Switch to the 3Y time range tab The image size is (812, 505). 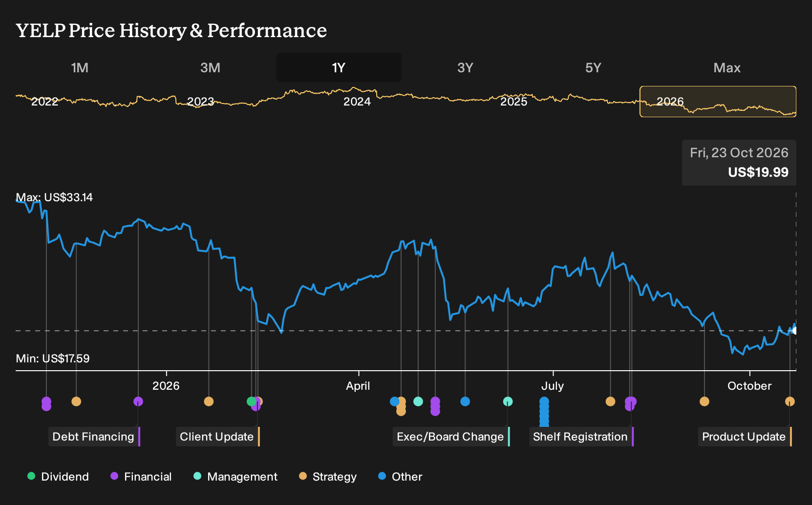465,68
